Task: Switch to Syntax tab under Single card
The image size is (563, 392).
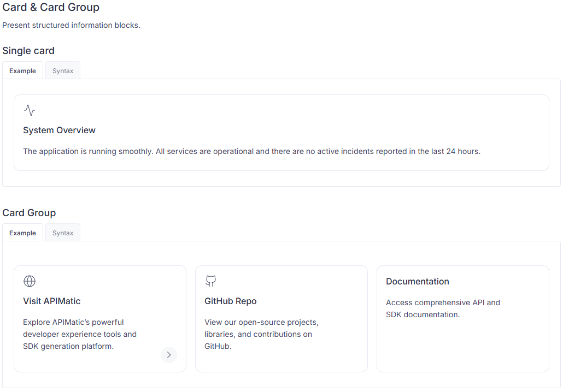Action: pos(63,71)
